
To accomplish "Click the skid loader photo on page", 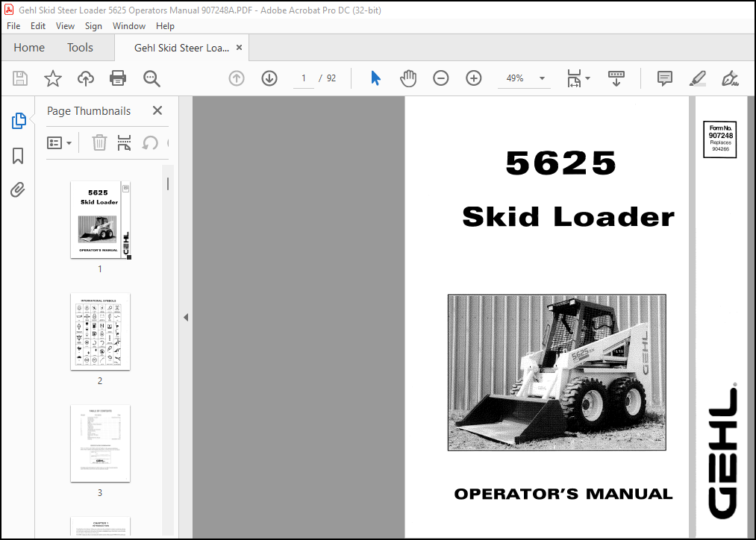I will tap(557, 372).
